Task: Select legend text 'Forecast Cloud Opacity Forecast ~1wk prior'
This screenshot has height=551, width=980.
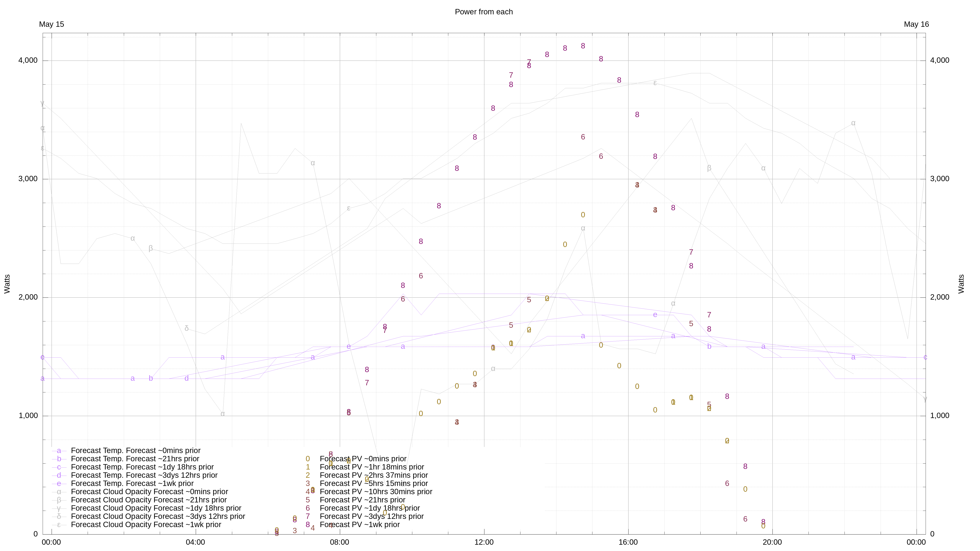Action: (x=146, y=525)
